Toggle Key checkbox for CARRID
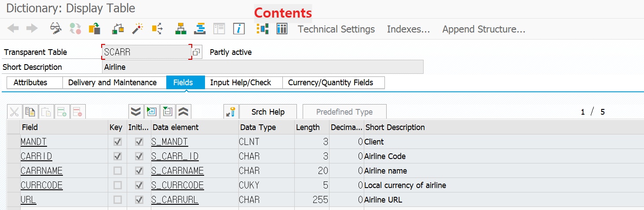This screenshot has width=644, height=210. pyautogui.click(x=117, y=156)
